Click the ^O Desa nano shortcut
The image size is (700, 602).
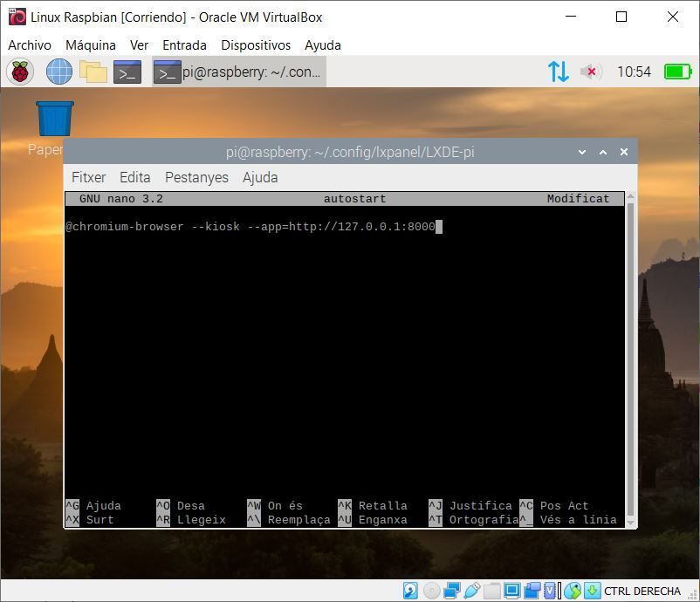pyautogui.click(x=181, y=506)
